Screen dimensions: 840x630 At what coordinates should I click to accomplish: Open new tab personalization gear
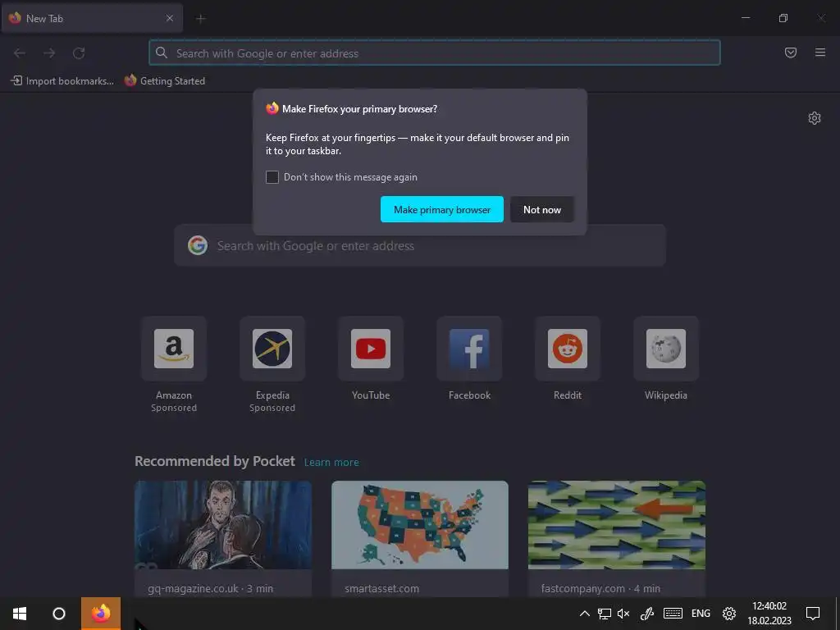click(x=815, y=118)
